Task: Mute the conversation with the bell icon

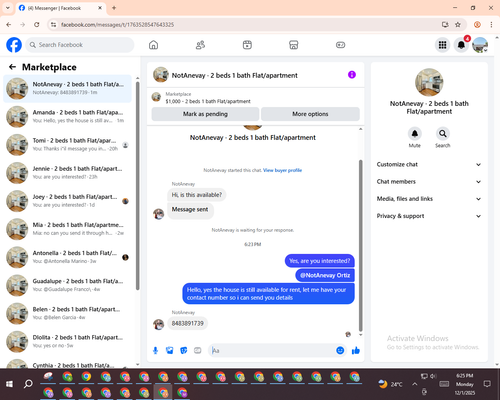Action: point(415,134)
